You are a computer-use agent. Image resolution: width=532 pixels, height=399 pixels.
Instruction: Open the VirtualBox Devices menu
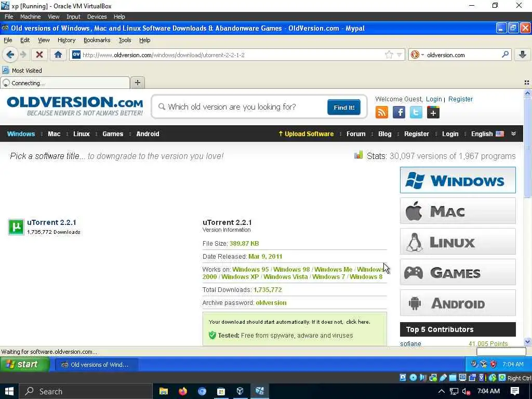click(97, 17)
